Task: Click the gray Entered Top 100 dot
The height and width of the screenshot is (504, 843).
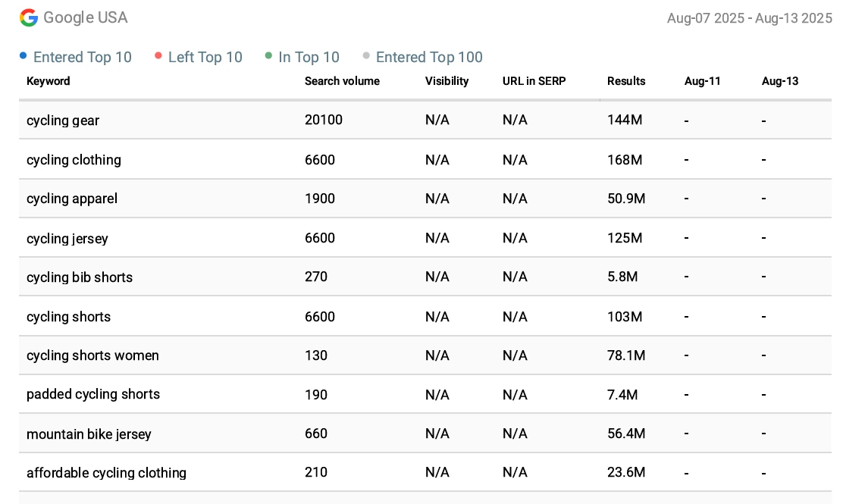Action: pos(366,56)
